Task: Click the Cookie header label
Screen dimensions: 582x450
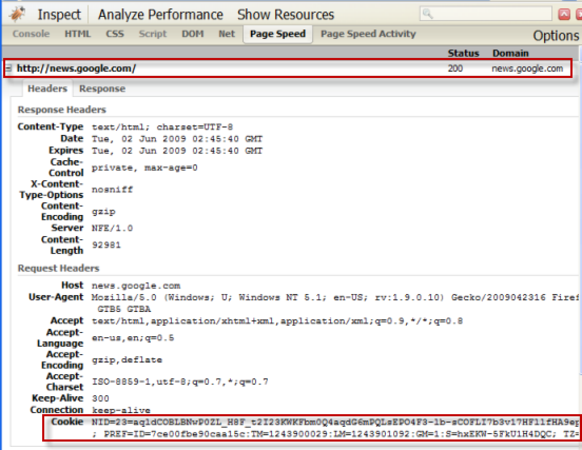Action: [x=67, y=422]
